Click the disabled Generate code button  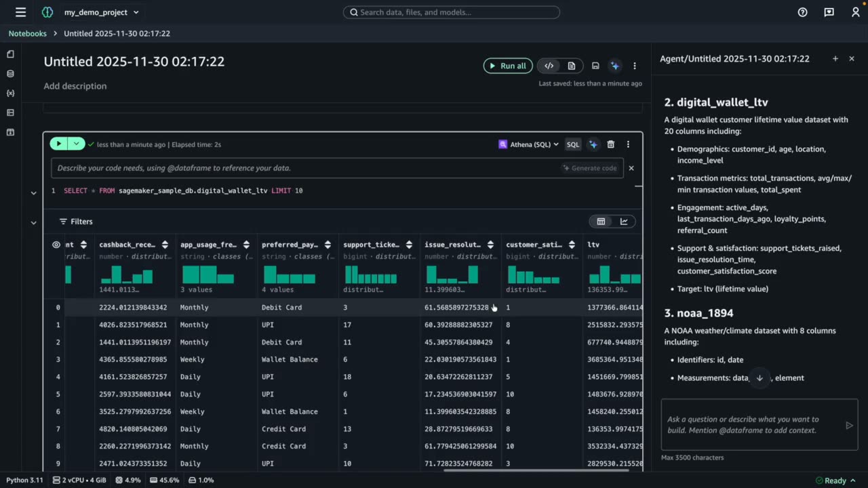coord(589,168)
